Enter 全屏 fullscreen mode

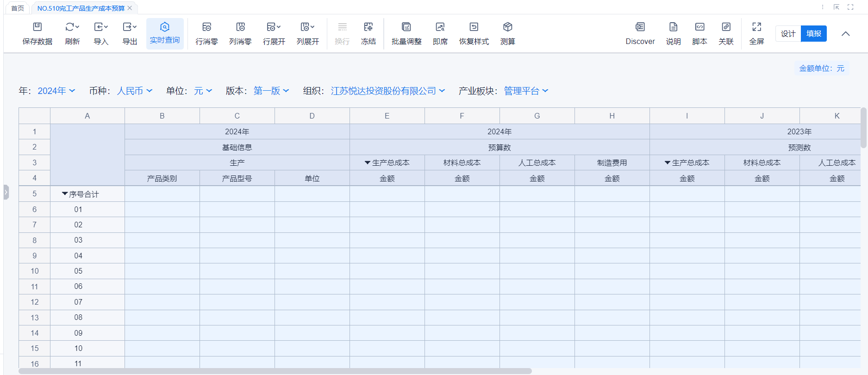756,27
